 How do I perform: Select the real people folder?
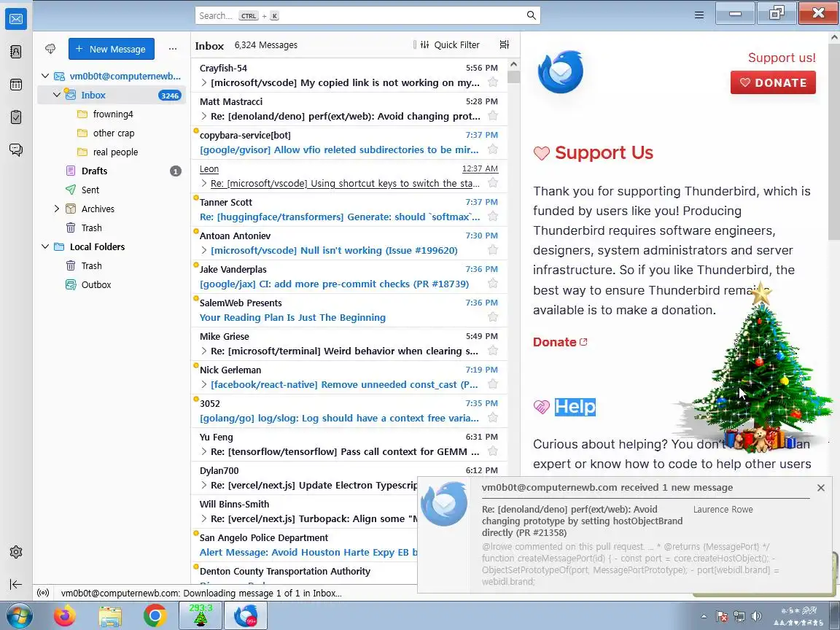click(112, 152)
